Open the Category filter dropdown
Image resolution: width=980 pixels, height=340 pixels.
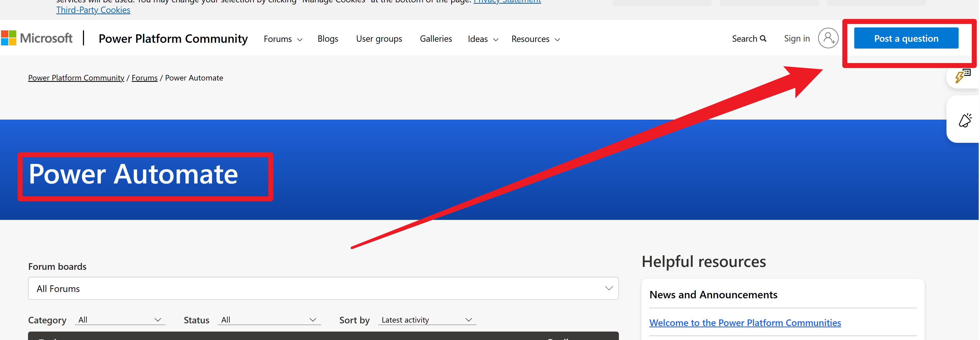120,319
